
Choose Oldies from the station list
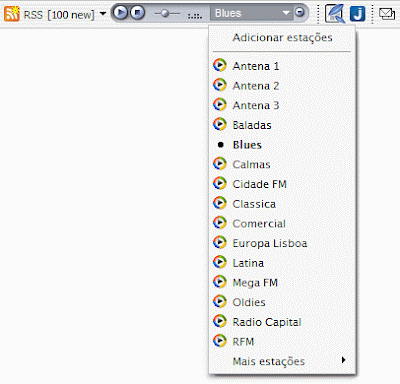click(282, 302)
